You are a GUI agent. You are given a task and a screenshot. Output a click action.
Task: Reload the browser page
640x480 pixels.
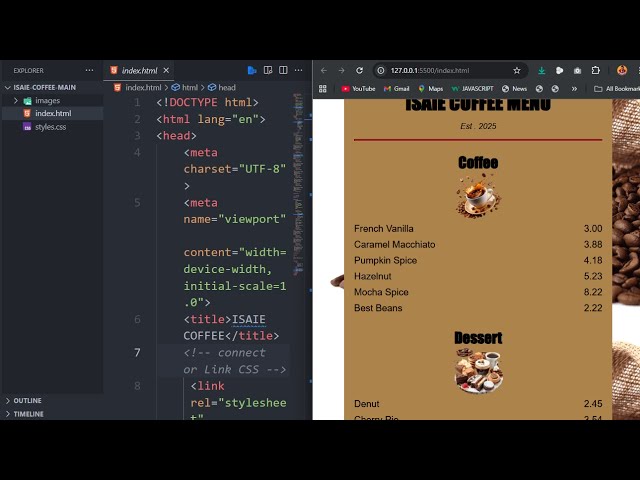(x=359, y=70)
